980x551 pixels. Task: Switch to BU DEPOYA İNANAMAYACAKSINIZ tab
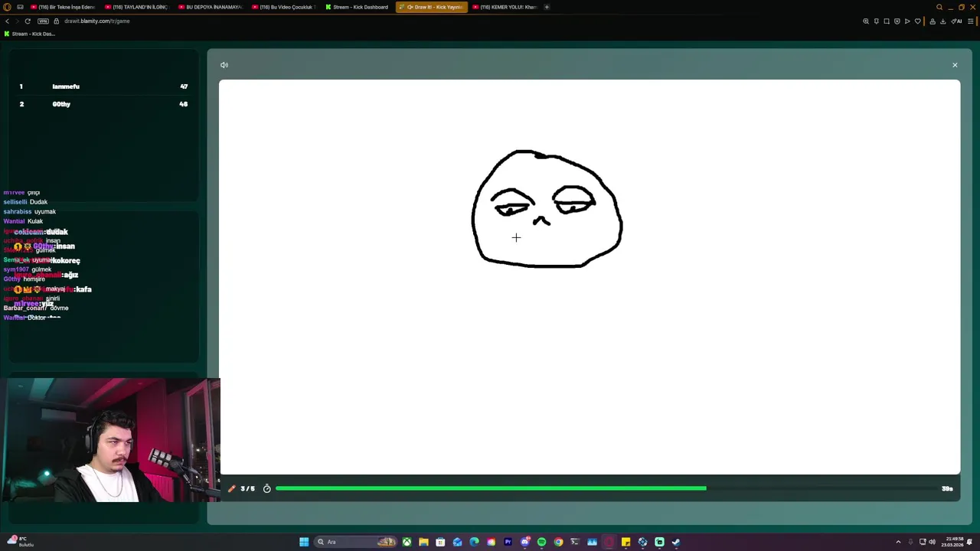click(209, 7)
